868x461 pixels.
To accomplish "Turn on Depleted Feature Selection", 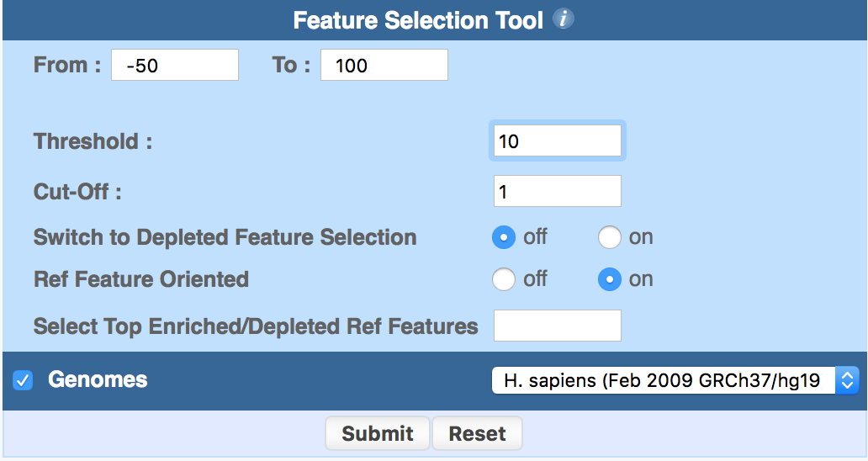I will tap(610, 238).
